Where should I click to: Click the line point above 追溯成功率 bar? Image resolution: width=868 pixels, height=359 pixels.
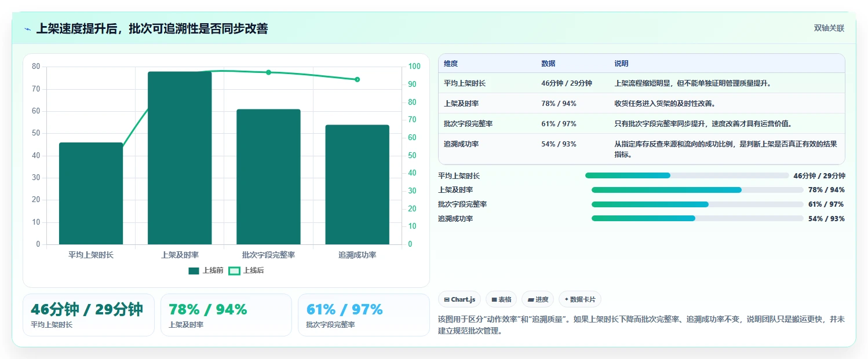(357, 79)
